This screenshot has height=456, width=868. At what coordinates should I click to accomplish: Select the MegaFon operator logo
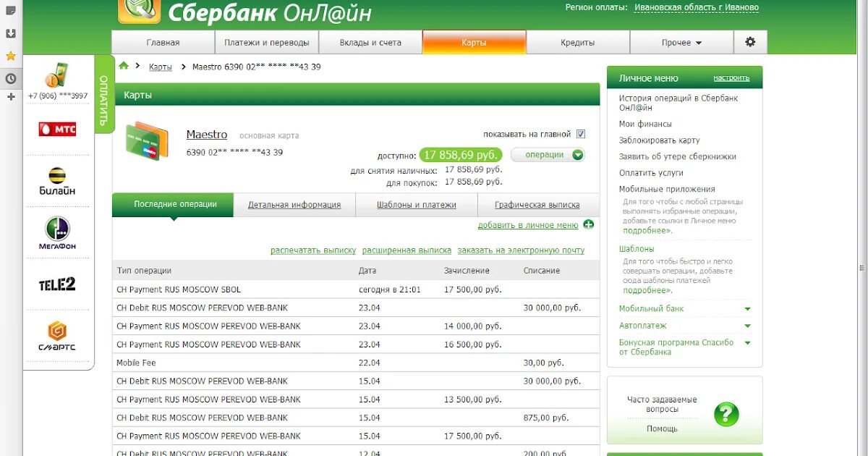(57, 233)
